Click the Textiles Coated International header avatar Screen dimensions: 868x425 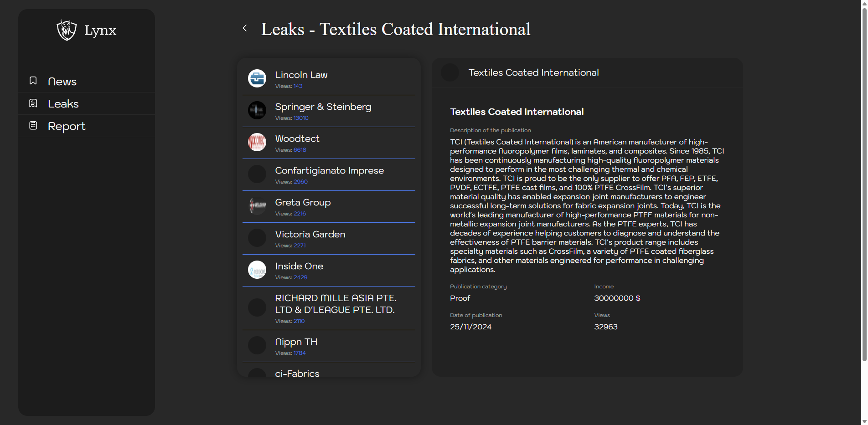(x=450, y=72)
